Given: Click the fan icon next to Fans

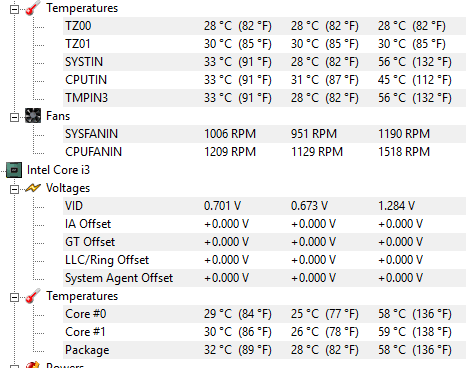Looking at the screenshot, I should pyautogui.click(x=33, y=116).
